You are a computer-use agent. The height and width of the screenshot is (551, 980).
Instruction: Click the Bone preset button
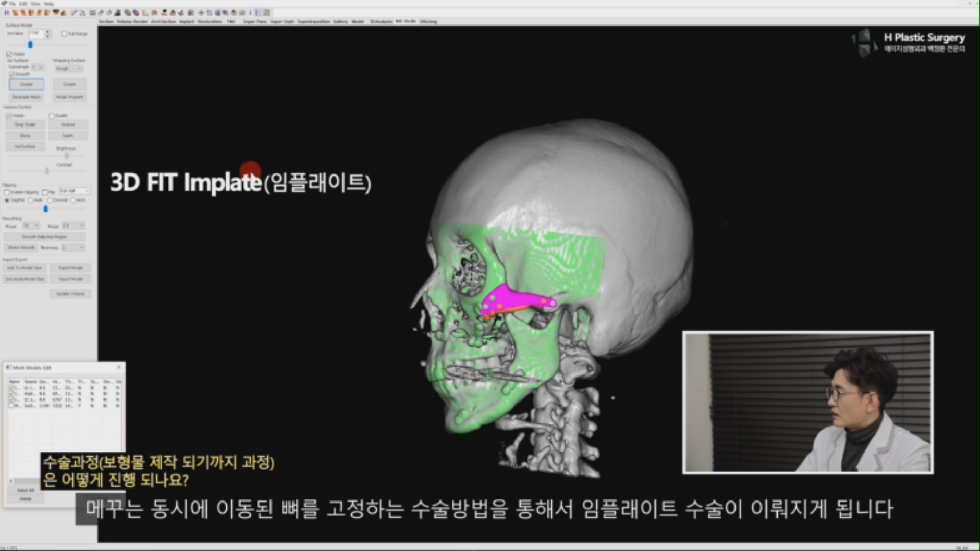[25, 136]
